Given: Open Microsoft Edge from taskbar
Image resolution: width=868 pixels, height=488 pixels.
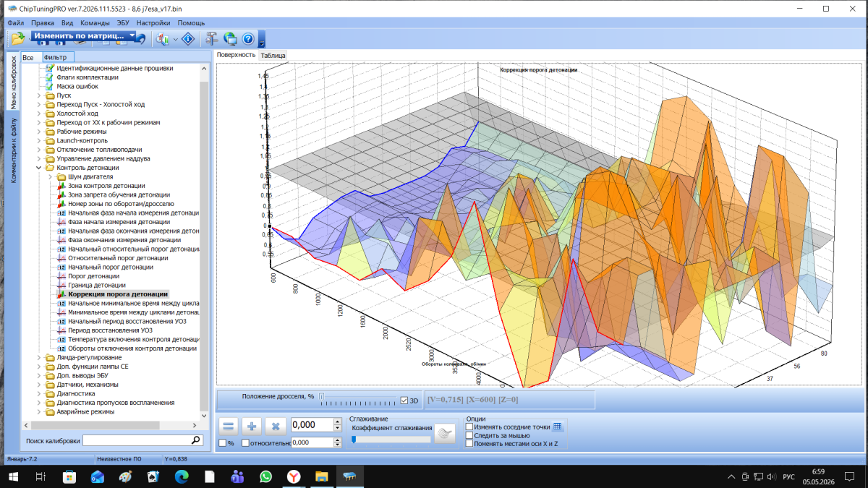Looking at the screenshot, I should (181, 476).
